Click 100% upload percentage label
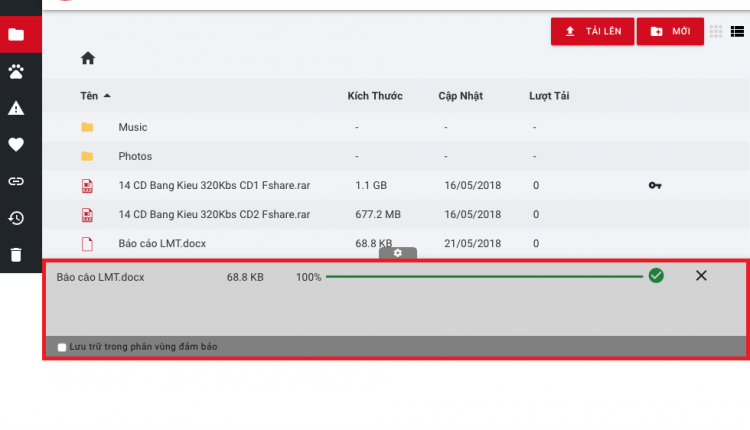 coord(308,277)
